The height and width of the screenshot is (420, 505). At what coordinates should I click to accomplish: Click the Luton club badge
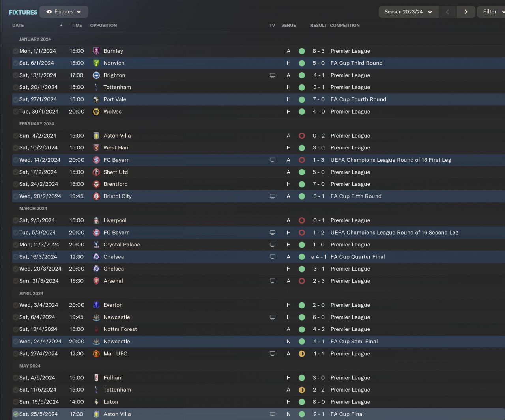pos(96,402)
